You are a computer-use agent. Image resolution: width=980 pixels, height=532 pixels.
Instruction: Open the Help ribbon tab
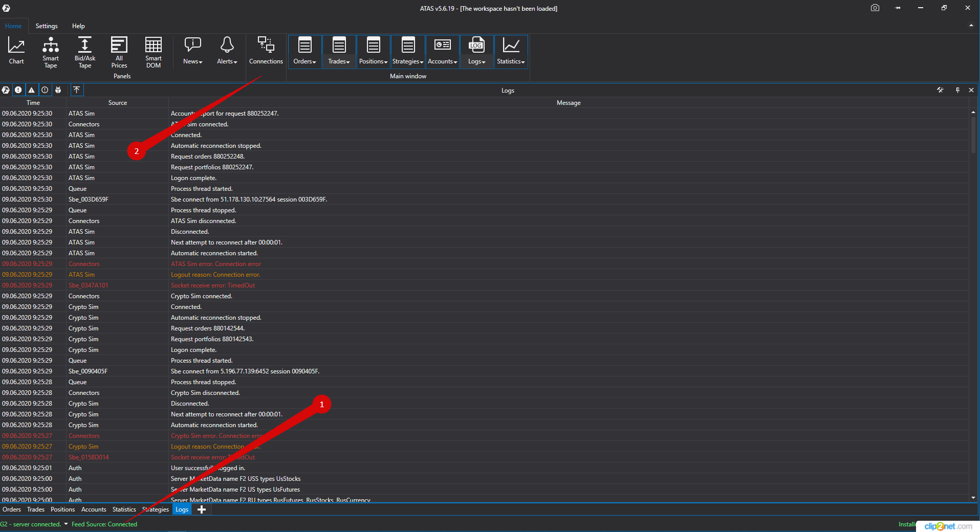tap(78, 26)
